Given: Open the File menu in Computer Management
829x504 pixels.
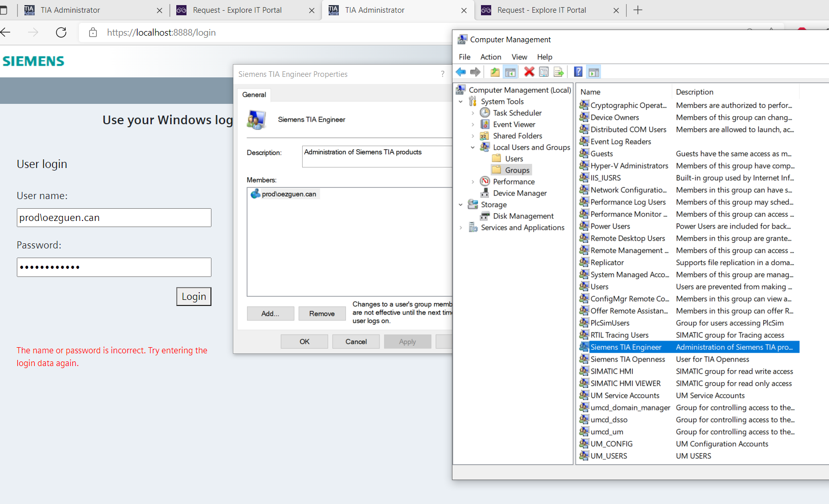Looking at the screenshot, I should (465, 57).
